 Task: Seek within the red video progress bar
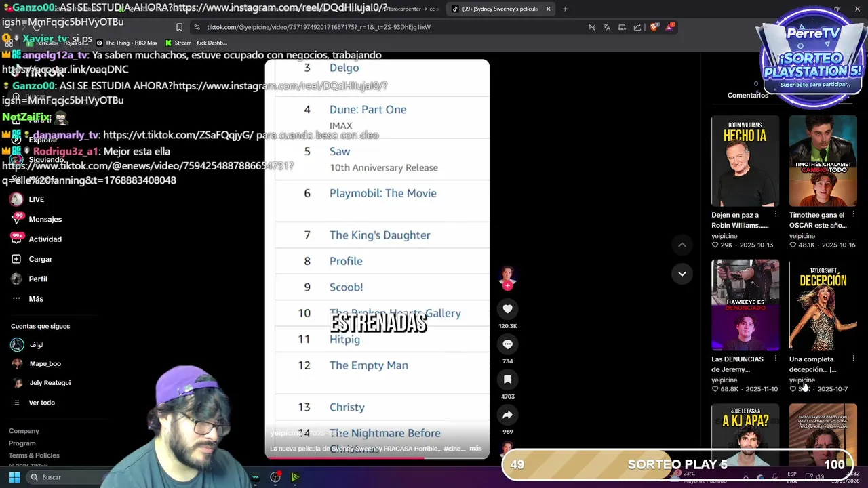[377, 457]
